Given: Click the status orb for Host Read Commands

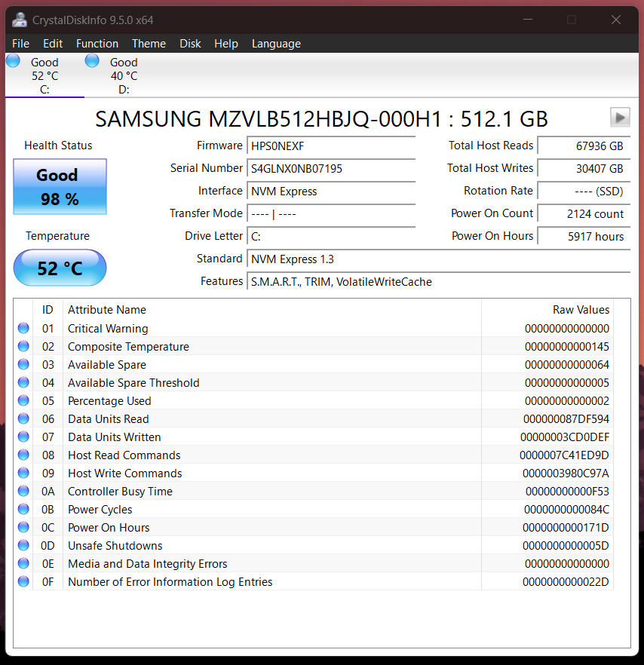Looking at the screenshot, I should [23, 455].
